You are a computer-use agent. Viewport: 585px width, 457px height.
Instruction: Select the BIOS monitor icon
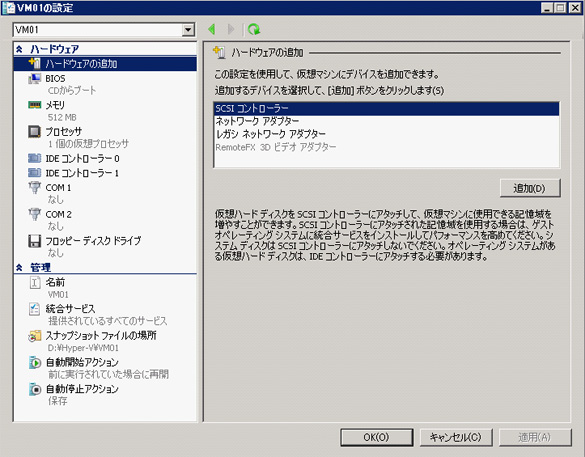pyautogui.click(x=34, y=79)
